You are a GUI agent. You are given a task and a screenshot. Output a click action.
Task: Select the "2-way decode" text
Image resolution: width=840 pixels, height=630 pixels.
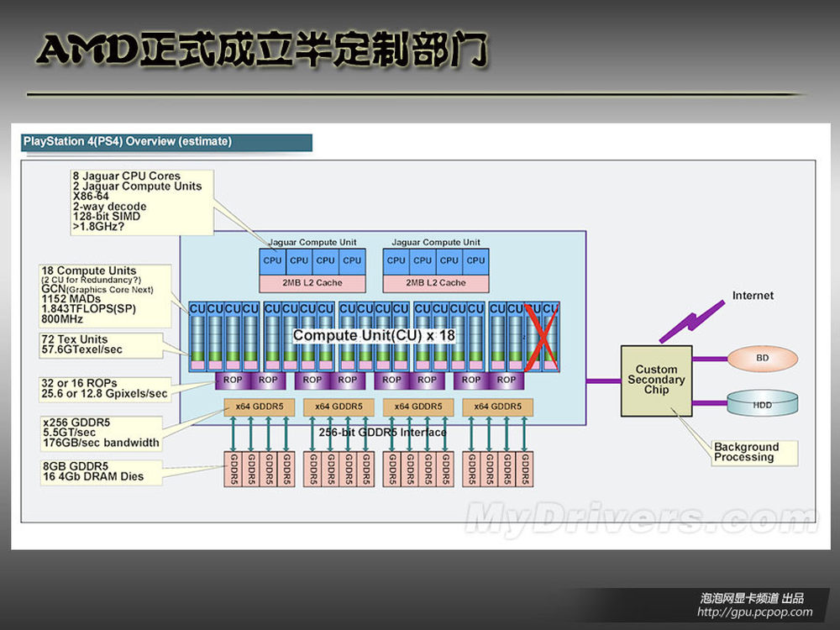pyautogui.click(x=109, y=207)
